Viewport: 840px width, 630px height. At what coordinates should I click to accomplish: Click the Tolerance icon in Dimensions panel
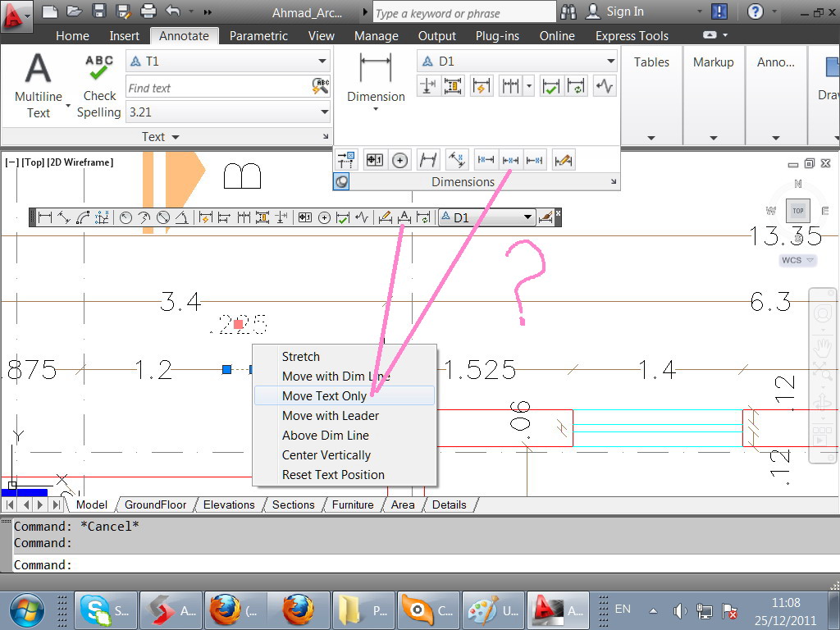tap(374, 160)
